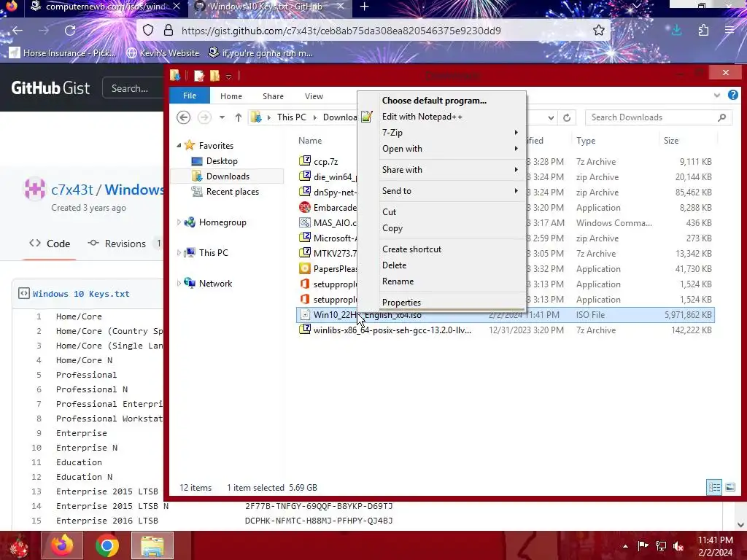Choose Delete from the context menu
The width and height of the screenshot is (747, 560).
(441, 265)
